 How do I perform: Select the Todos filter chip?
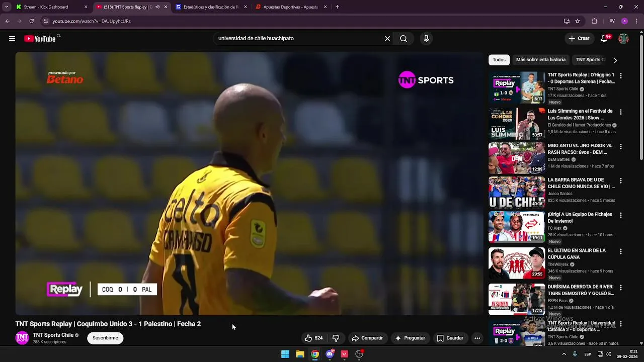(499, 60)
